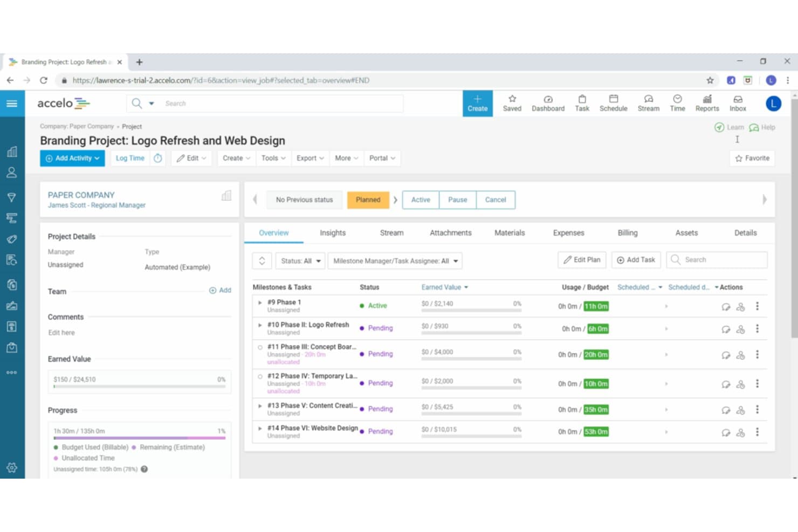Click the Active status button

(x=421, y=199)
